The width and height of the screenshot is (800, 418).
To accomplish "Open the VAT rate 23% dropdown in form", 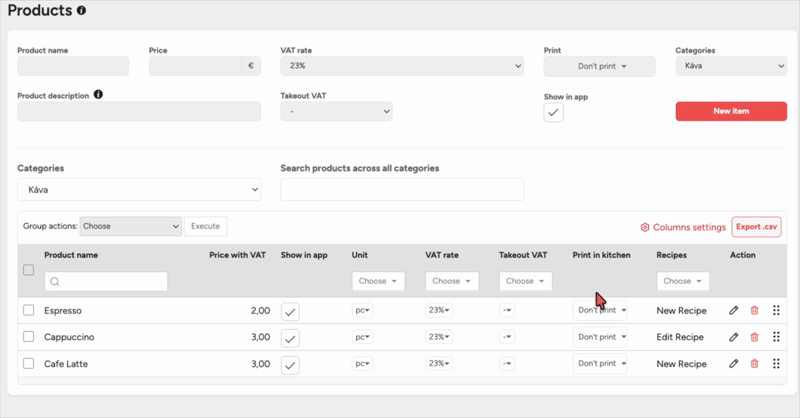I will pos(402,66).
